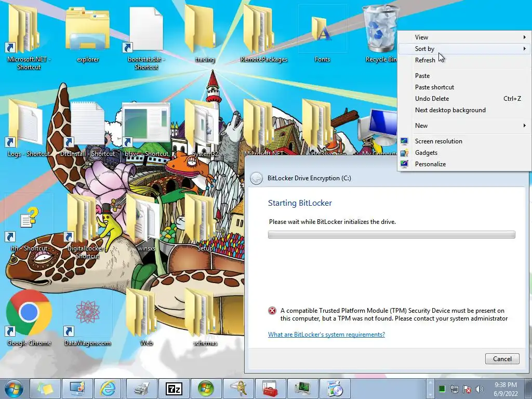This screenshot has width=532, height=399.
Task: Select the bfsvc shortcut icon
Action: [x=146, y=129]
